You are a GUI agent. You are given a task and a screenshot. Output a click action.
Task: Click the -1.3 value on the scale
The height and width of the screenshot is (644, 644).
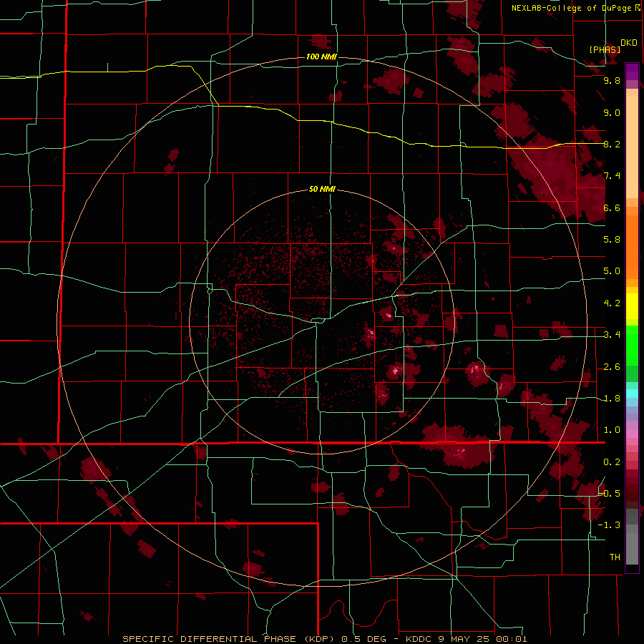609,526
